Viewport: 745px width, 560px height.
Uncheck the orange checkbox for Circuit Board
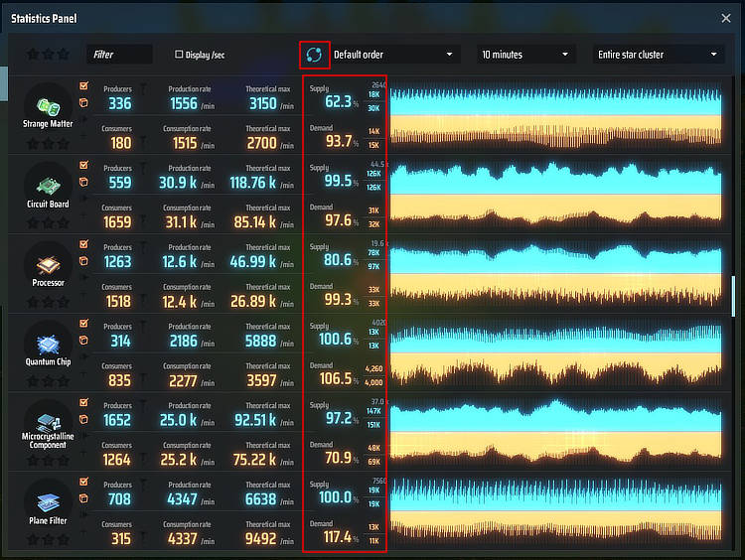84,165
